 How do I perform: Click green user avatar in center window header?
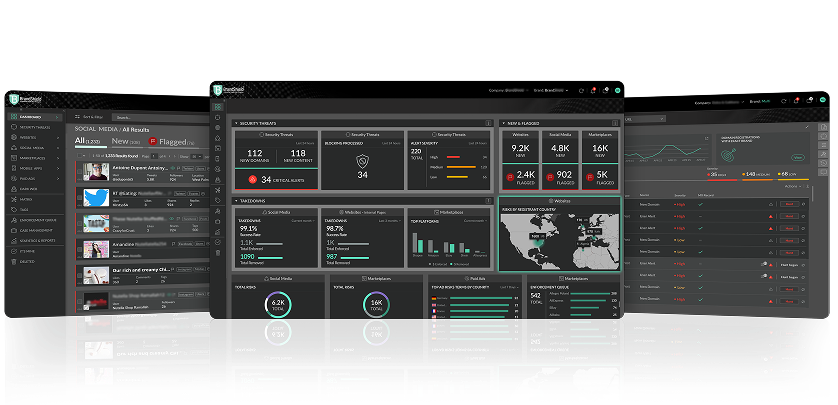click(x=617, y=90)
